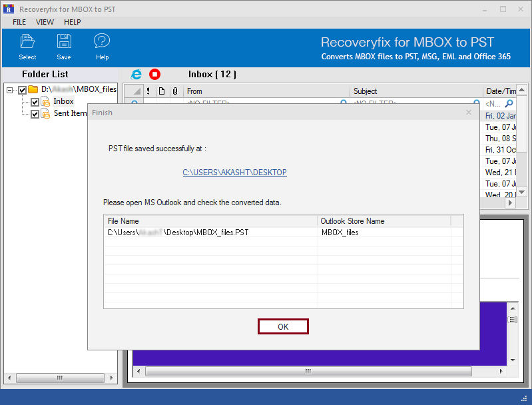Select the email dated Wed, 21
Viewport: 532px width, 405px height.
[500, 173]
